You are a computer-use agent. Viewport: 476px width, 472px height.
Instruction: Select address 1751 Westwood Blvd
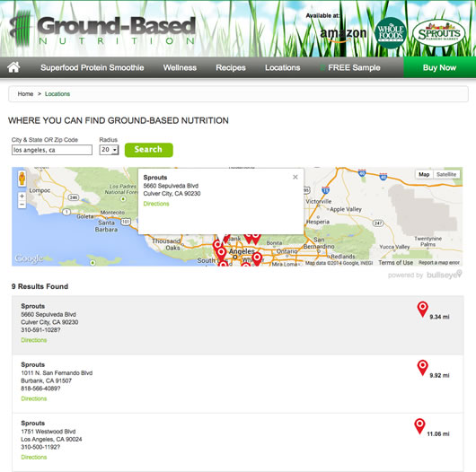pyautogui.click(x=48, y=432)
